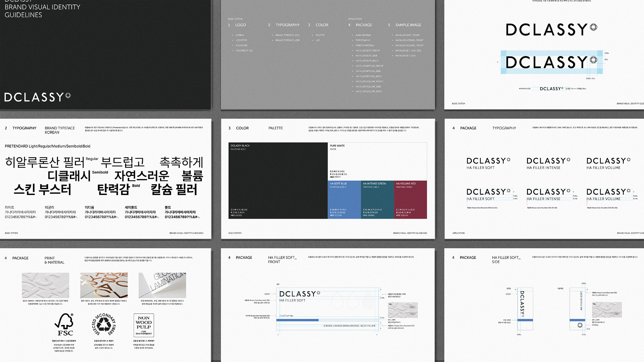Click the MAIN GRAPHIC contents entry
This screenshot has height=362, width=644.
click(363, 35)
